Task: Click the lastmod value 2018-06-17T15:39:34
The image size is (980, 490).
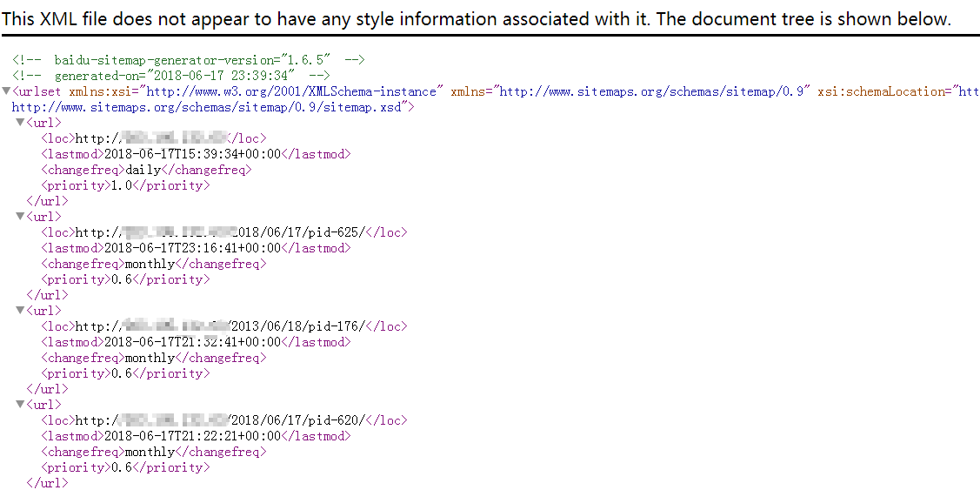Action: tap(192, 154)
